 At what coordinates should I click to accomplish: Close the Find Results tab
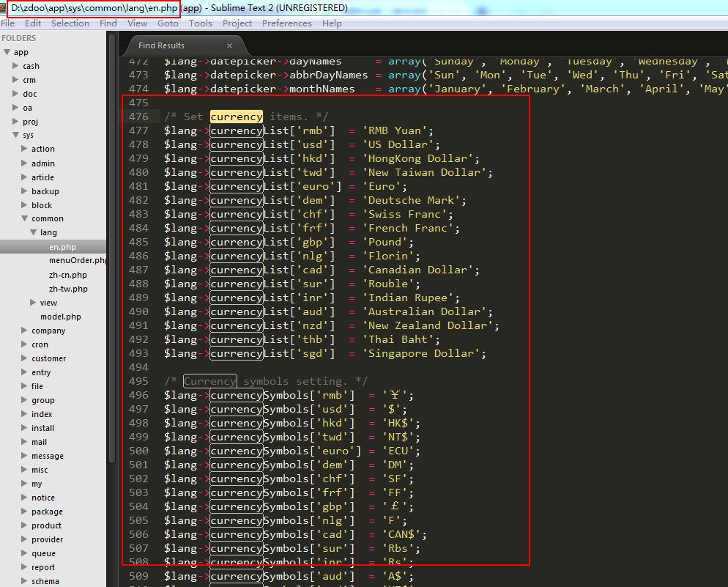[229, 45]
